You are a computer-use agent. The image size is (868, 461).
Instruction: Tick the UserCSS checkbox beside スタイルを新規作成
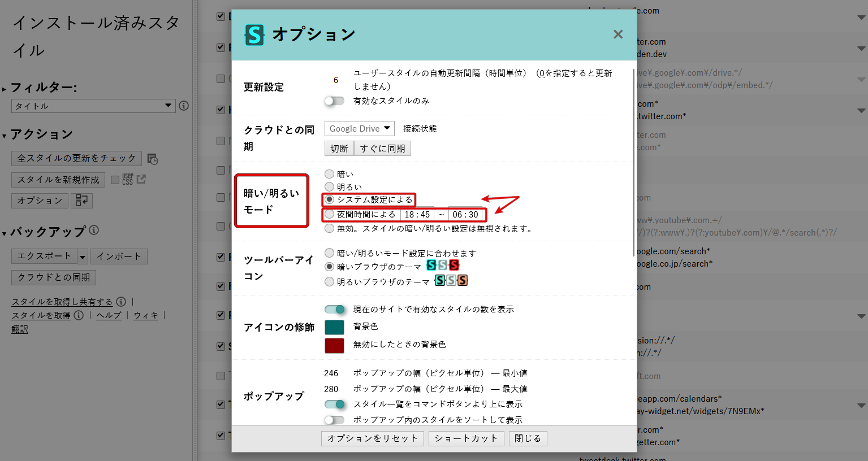115,180
